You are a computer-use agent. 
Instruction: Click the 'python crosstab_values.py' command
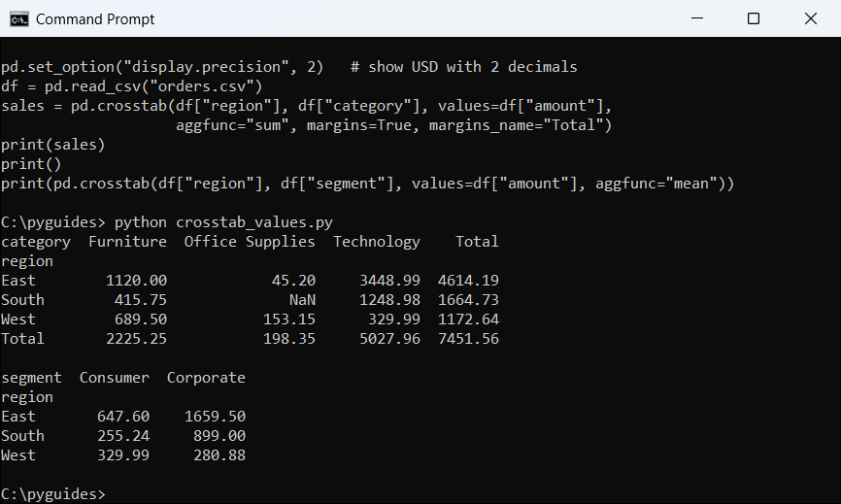pyautogui.click(x=223, y=222)
